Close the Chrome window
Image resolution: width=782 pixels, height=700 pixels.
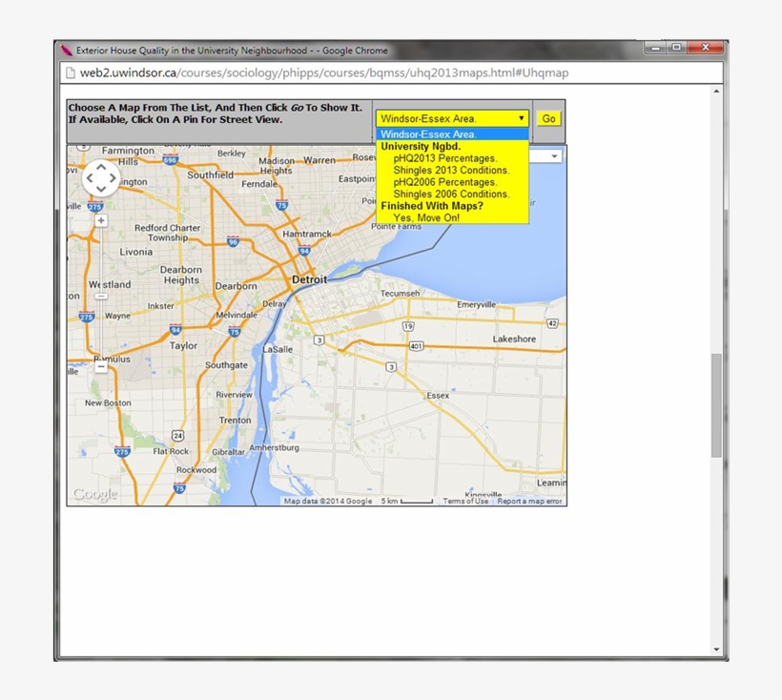[x=705, y=48]
